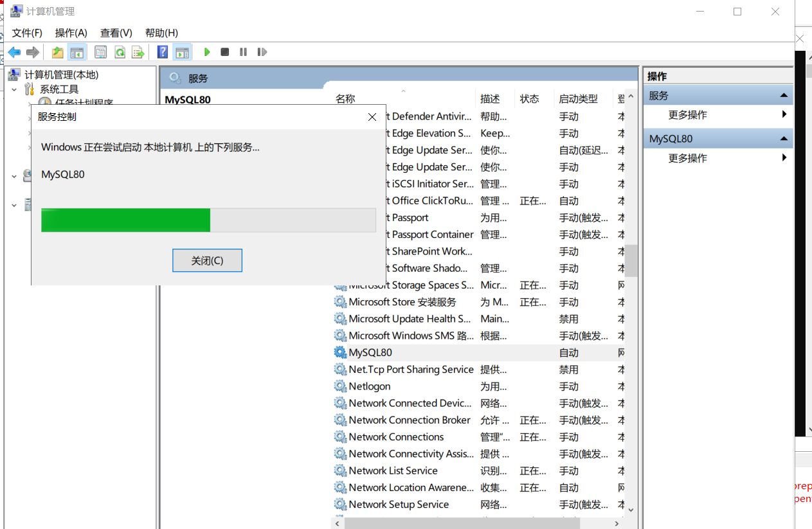The height and width of the screenshot is (529, 812).
Task: Select 计算机管理(本地) root tree node
Action: [x=62, y=75]
